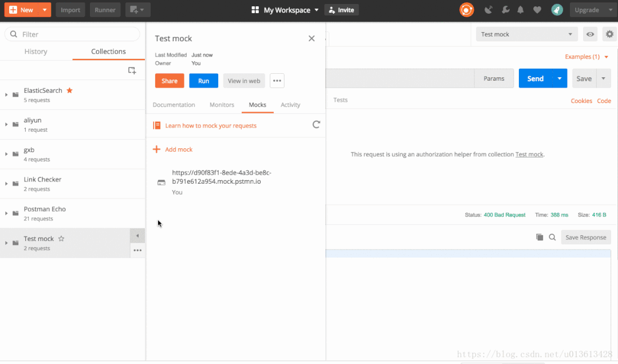Create a new collection via plus icon

132,70
